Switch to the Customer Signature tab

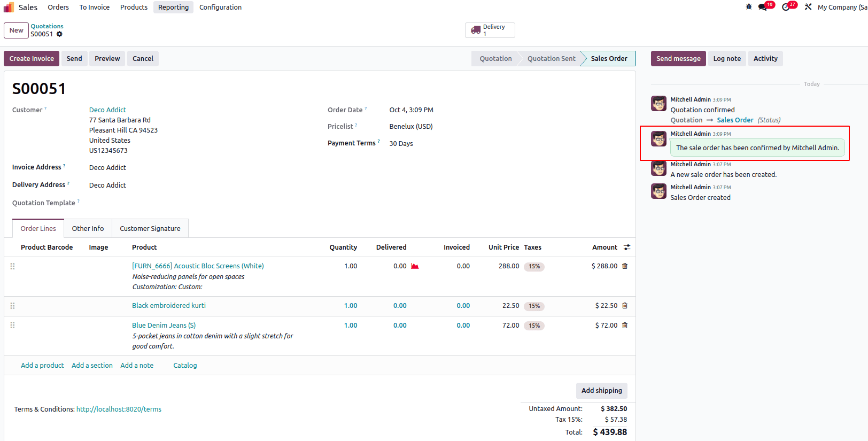tap(150, 228)
